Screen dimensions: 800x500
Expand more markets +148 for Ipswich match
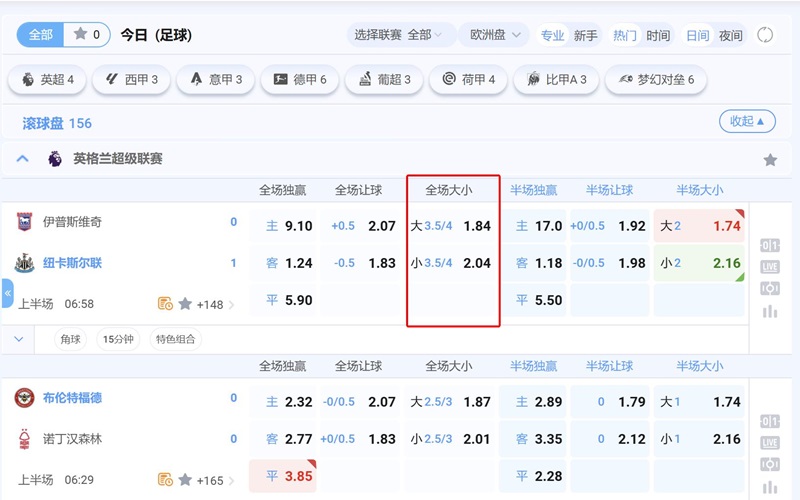(216, 305)
